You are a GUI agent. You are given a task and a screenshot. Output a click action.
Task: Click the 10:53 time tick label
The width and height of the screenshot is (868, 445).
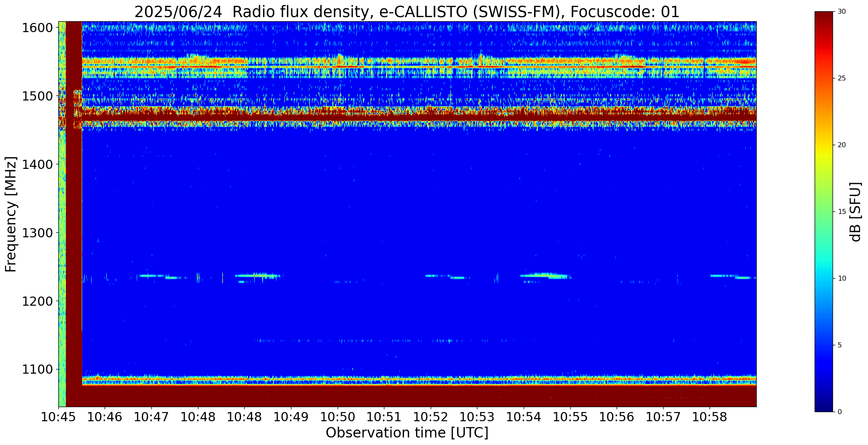pos(477,417)
